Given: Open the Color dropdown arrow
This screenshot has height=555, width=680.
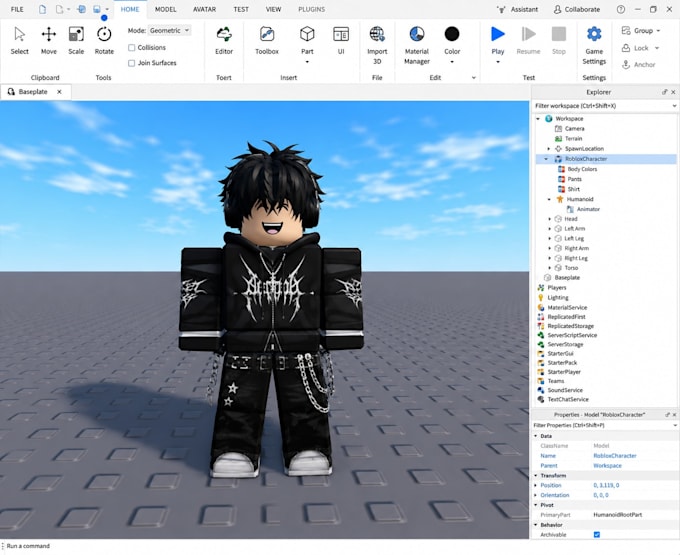Looking at the screenshot, I should [452, 62].
